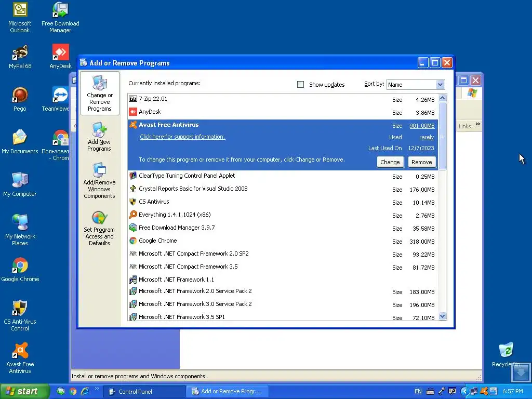Image resolution: width=532 pixels, height=399 pixels.
Task: Open Free Download Manager desktop shortcut
Action: (x=60, y=18)
